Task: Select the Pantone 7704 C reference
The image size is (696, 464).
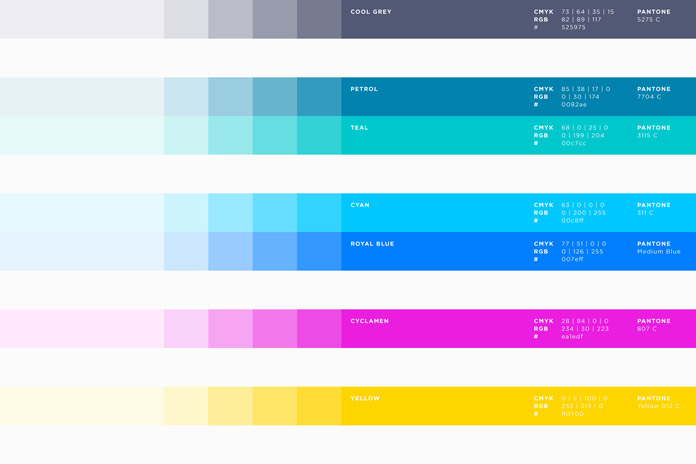Action: pos(648,97)
